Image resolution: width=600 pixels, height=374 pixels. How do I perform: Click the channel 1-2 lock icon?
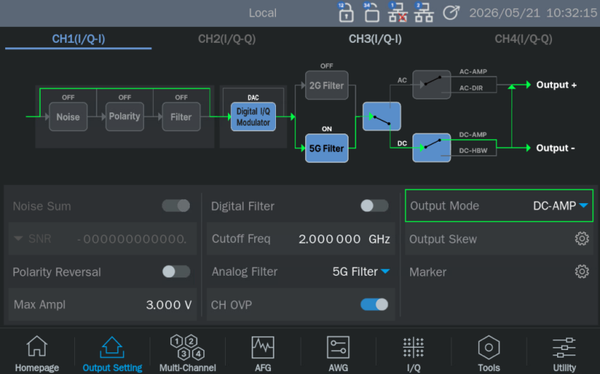346,13
